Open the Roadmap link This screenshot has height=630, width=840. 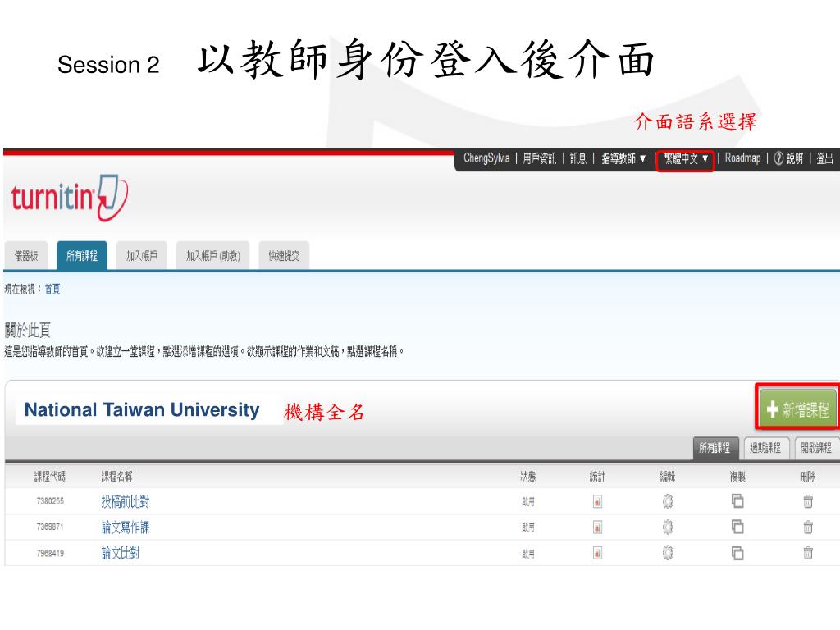tap(742, 158)
